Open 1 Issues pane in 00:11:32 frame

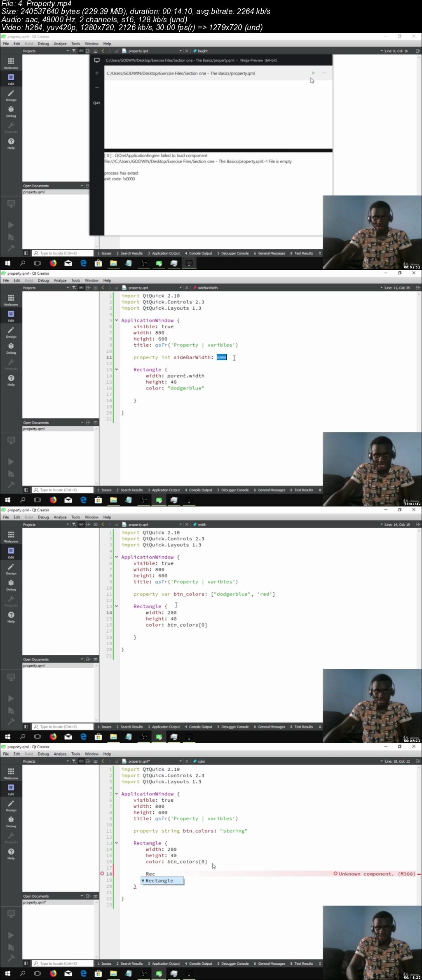(x=104, y=964)
